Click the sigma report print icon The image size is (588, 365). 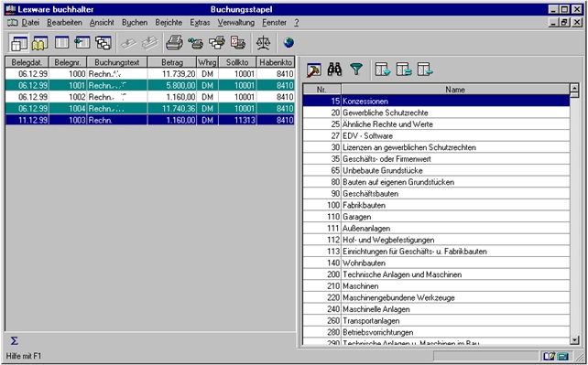click(x=238, y=43)
